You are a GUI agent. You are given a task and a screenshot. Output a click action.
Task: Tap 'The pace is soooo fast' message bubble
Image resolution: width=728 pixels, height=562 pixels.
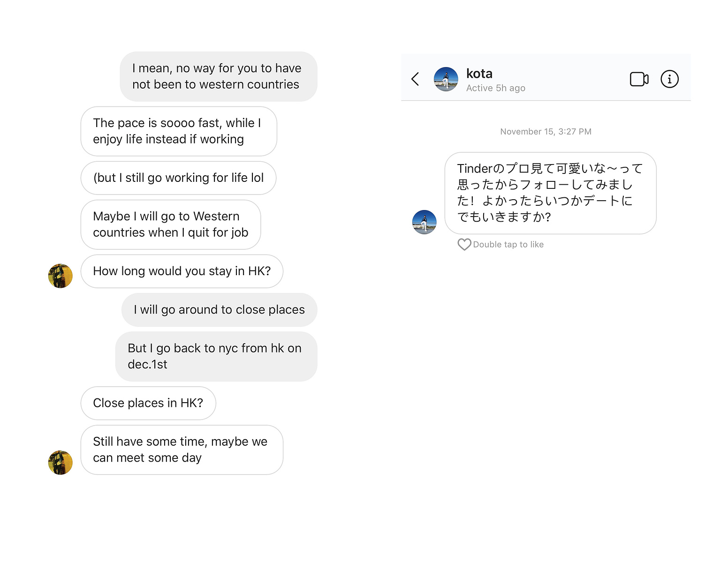click(x=179, y=131)
